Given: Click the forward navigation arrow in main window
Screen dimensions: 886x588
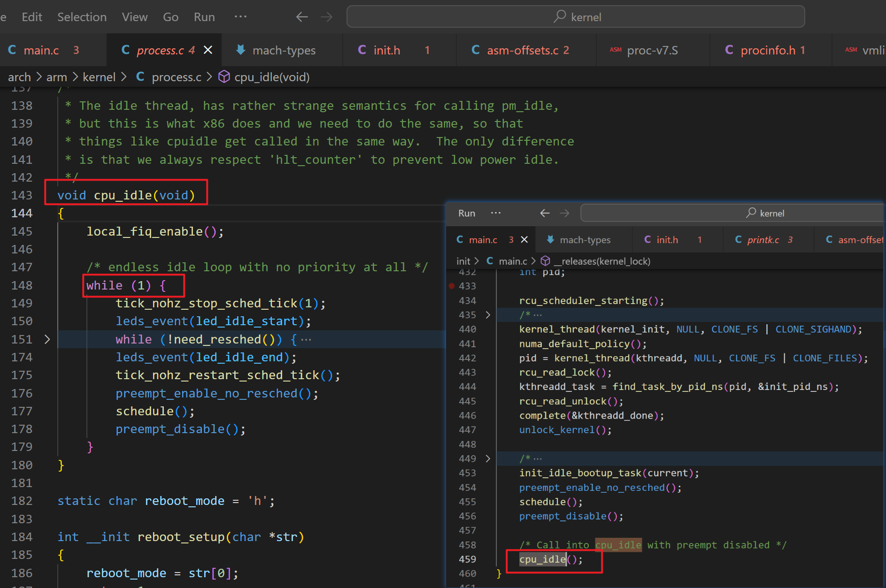Looking at the screenshot, I should pos(326,17).
